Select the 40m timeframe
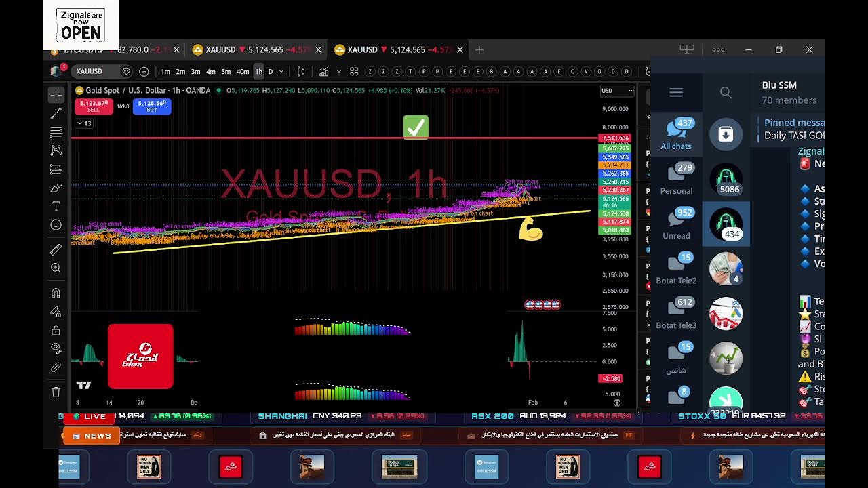 coord(242,71)
